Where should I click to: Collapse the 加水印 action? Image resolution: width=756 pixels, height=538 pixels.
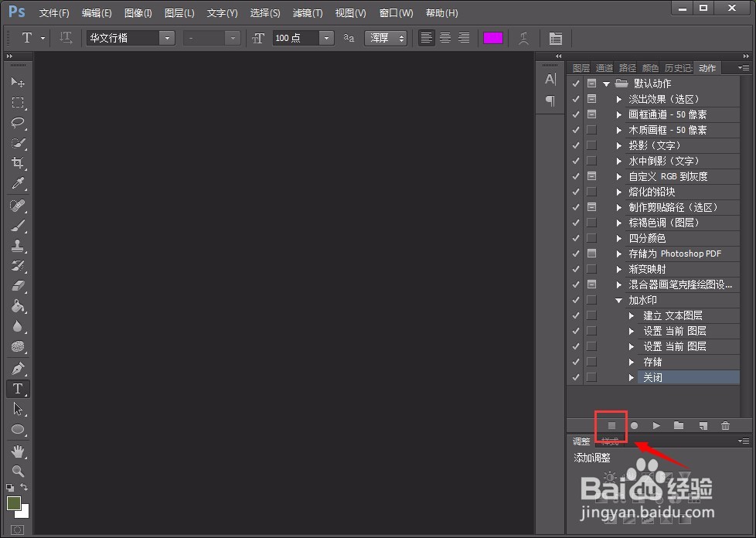pos(619,301)
